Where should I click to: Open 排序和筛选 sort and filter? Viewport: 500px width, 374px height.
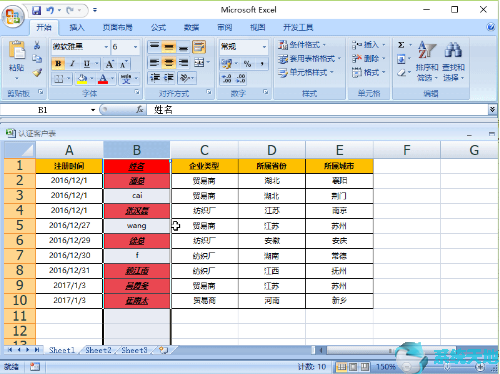[x=427, y=61]
